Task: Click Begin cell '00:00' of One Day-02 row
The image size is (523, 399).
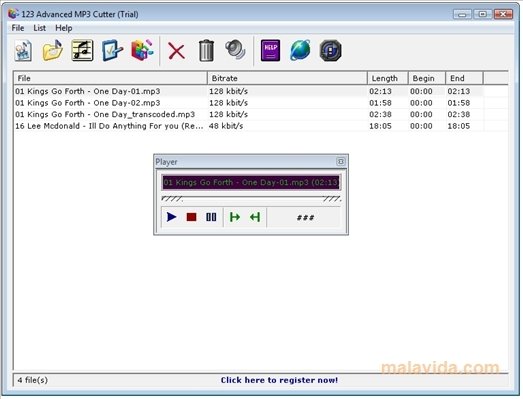Action: 421,103
